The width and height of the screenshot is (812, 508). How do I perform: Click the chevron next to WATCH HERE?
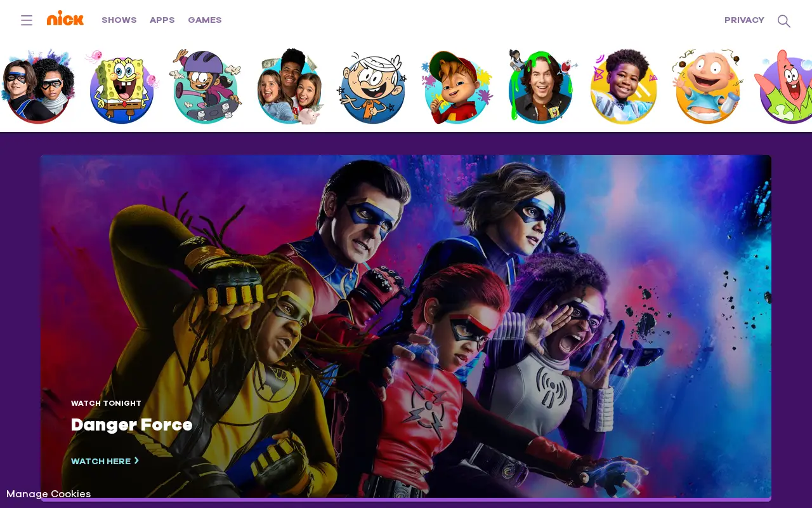click(136, 460)
